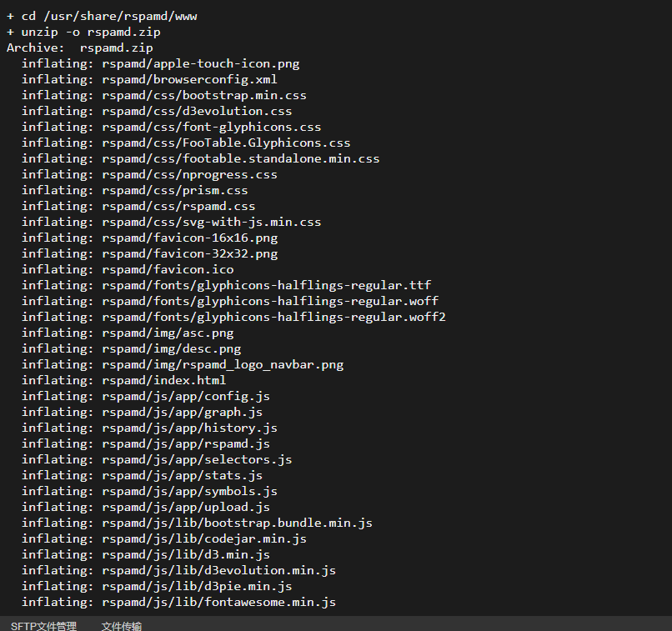Click the bootstrap.bundle.min.js output line

pyautogui.click(x=197, y=523)
